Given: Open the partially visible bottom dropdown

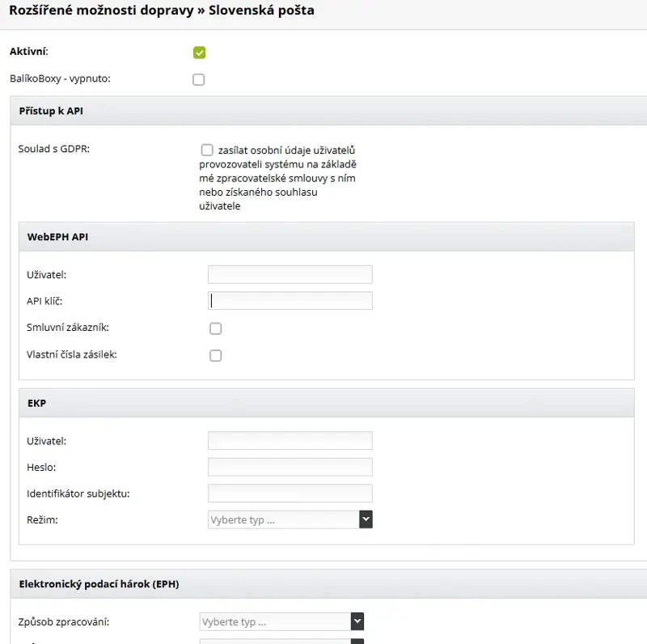Looking at the screenshot, I should click(x=281, y=642).
